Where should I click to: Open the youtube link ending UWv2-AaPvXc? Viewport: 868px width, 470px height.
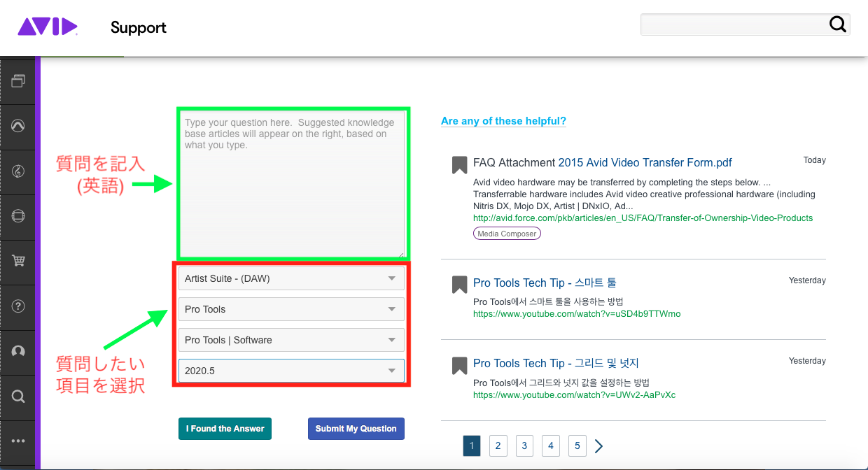(x=574, y=395)
